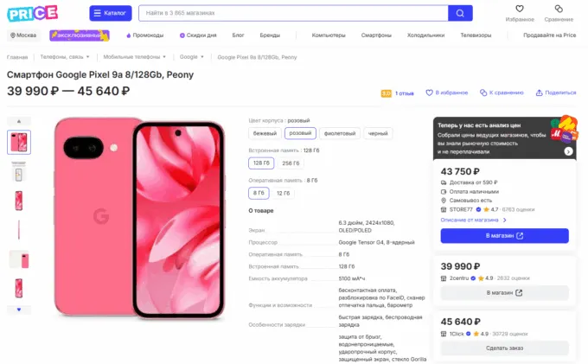588x364 pixels.
Task: Go to Скидки дня menu item
Action: pos(199,35)
